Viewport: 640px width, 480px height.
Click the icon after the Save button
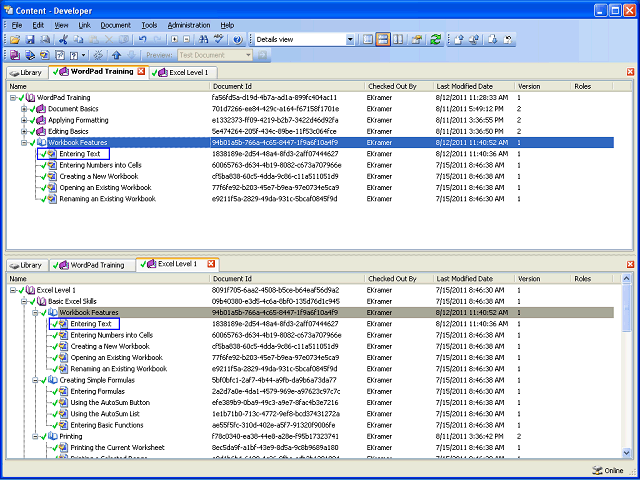[45, 40]
